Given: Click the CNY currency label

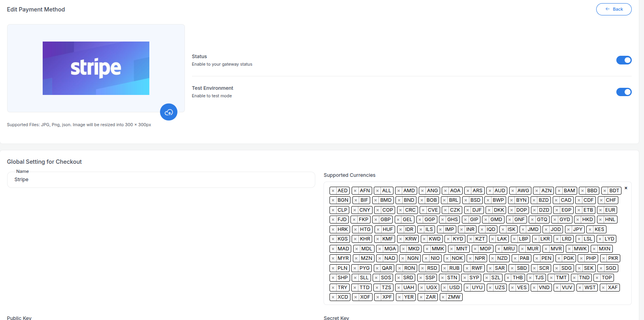Looking at the screenshot, I should (365, 210).
